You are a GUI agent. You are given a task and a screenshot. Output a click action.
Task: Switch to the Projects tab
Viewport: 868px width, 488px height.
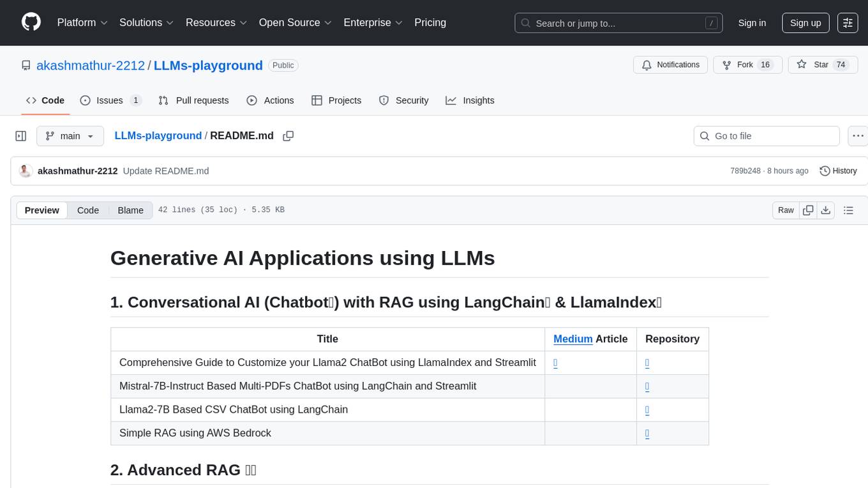point(336,100)
